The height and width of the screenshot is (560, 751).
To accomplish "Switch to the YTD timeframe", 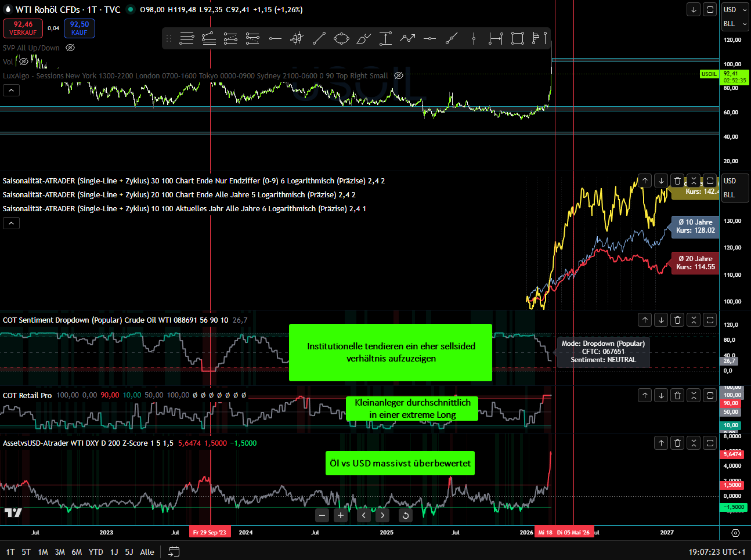I will tap(95, 552).
